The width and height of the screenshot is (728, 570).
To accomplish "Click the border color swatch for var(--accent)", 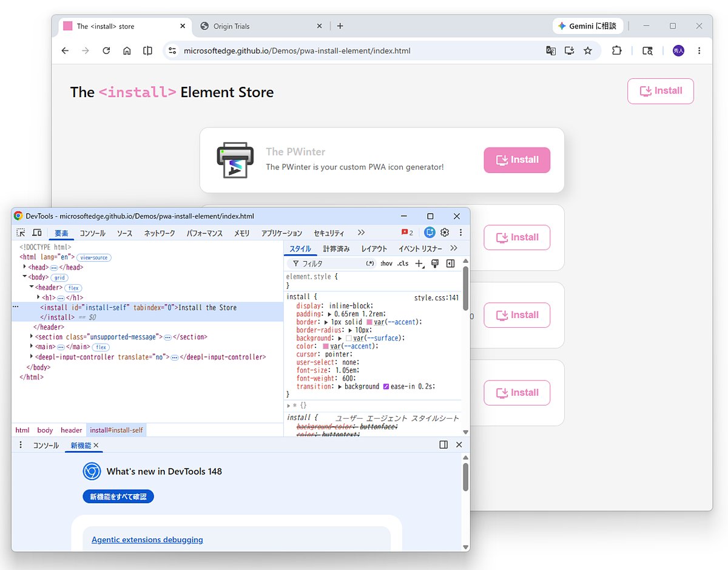I will click(369, 322).
